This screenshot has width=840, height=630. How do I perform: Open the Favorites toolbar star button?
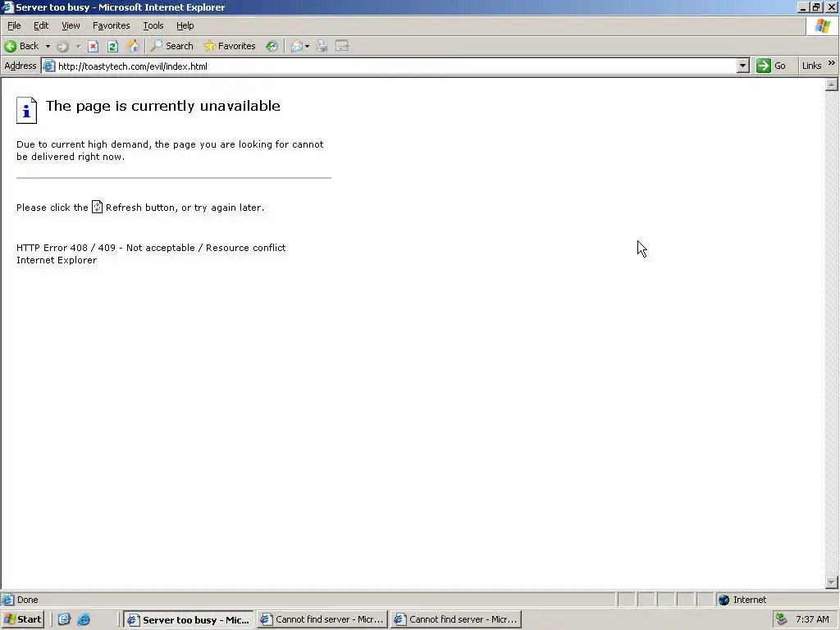point(230,46)
